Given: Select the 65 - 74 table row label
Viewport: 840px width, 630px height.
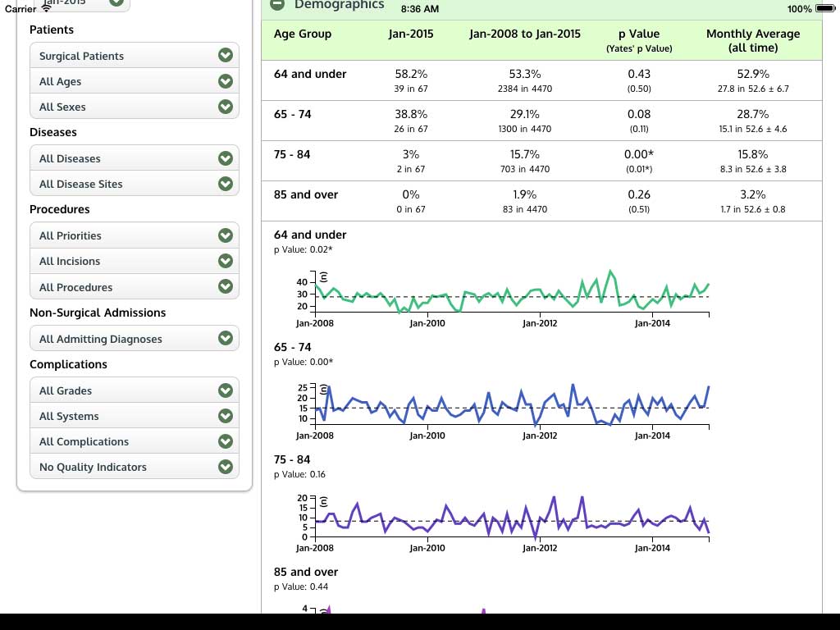Looking at the screenshot, I should (x=293, y=114).
